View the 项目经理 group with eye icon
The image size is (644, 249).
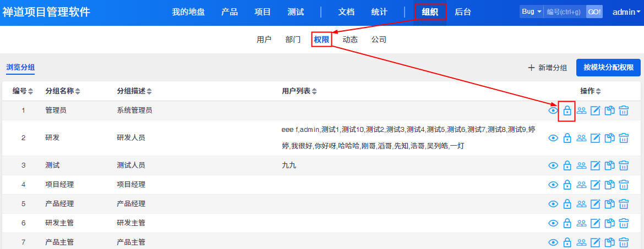point(553,185)
